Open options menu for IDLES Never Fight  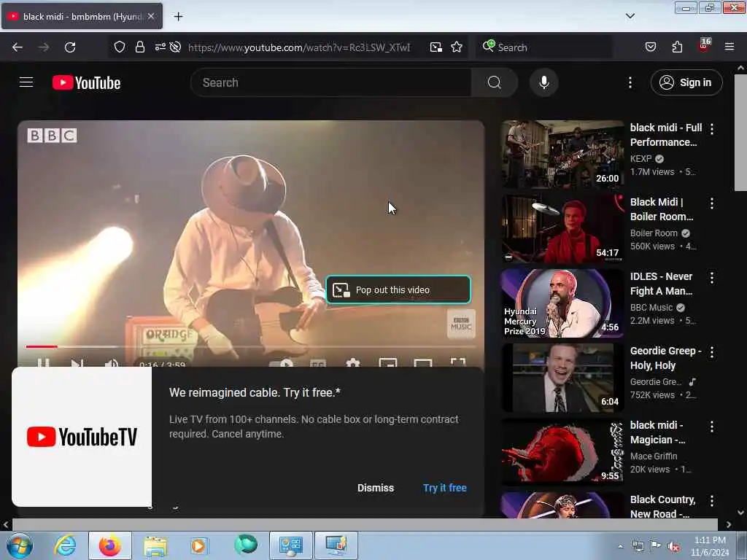[x=712, y=278]
